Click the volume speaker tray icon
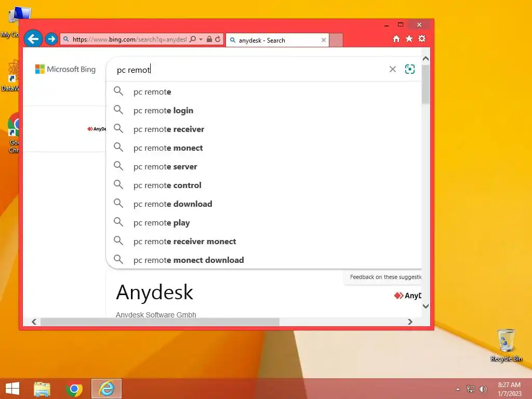The image size is (532, 399). point(483,389)
